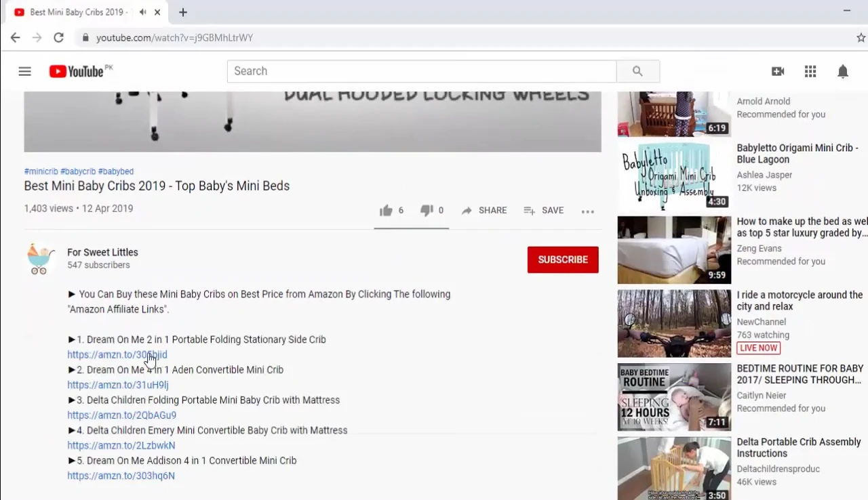Click channel name Zeng Evans
This screenshot has width=868, height=500.
[759, 249]
